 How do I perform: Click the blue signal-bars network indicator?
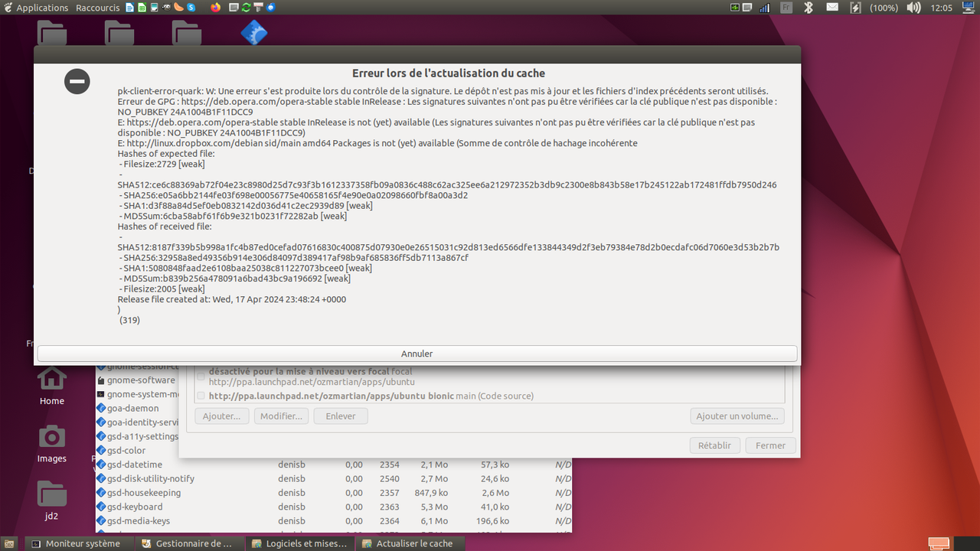pyautogui.click(x=764, y=8)
